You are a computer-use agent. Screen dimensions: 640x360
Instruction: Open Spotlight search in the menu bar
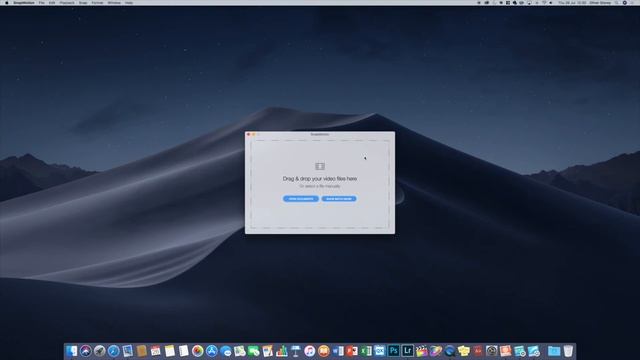point(616,3)
